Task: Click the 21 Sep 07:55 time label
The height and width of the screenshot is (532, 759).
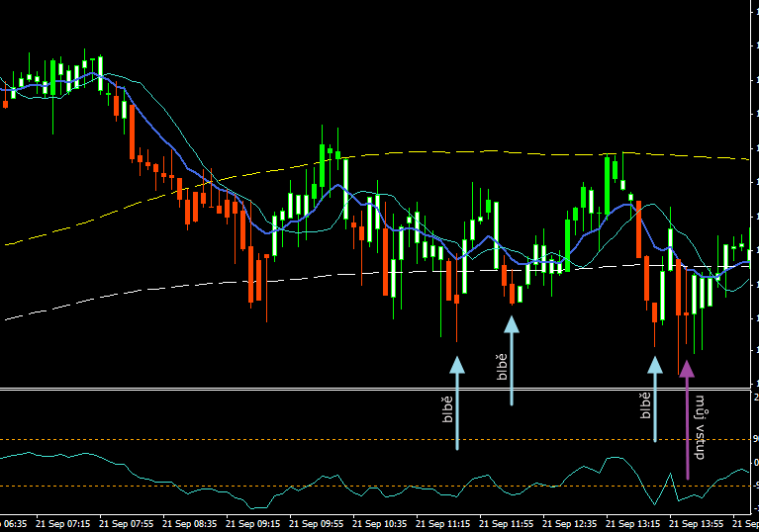Action: (x=127, y=524)
